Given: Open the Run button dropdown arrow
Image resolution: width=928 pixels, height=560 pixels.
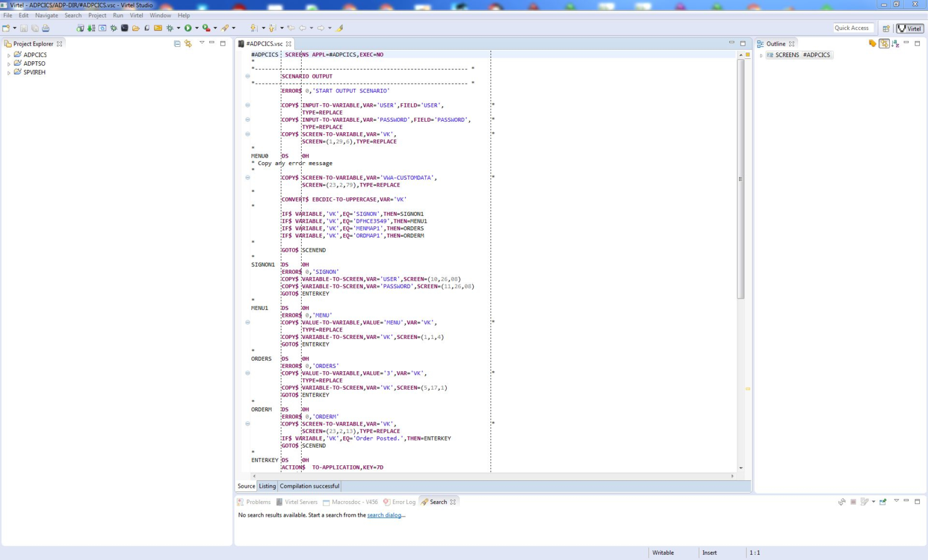Looking at the screenshot, I should tap(196, 28).
